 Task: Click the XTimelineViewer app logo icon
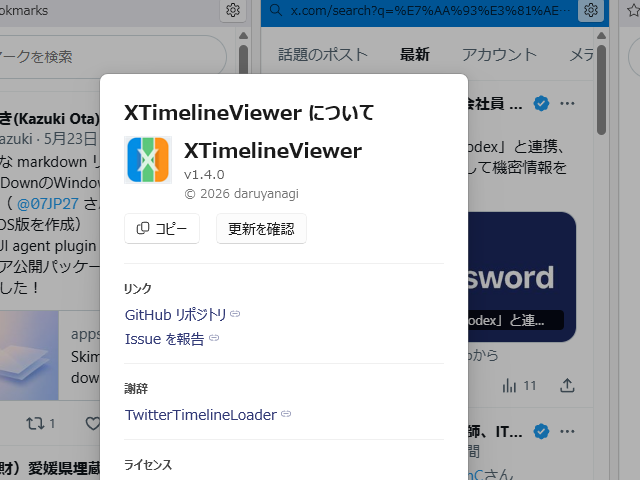click(x=148, y=160)
